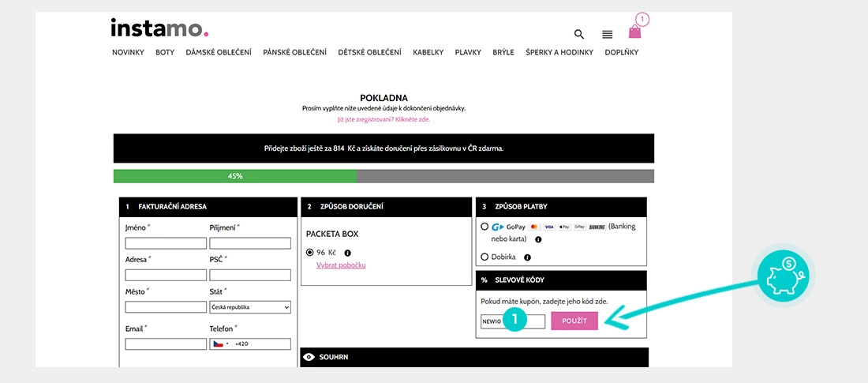
Task: Click the PACKETA BOX delivery title
Action: 332,234
